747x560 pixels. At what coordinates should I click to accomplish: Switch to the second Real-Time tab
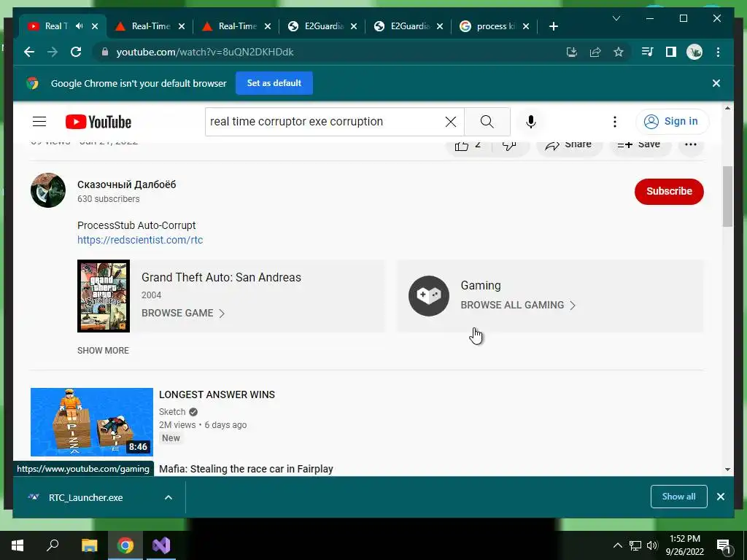point(151,26)
